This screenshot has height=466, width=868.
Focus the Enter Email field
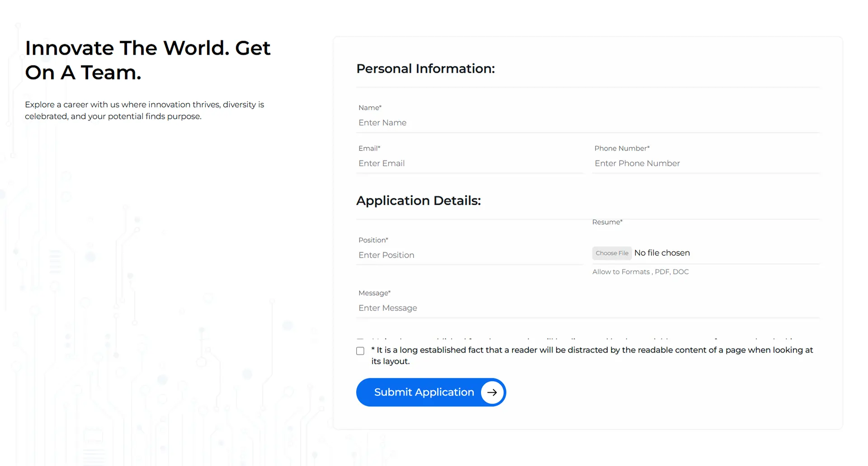pos(452,163)
